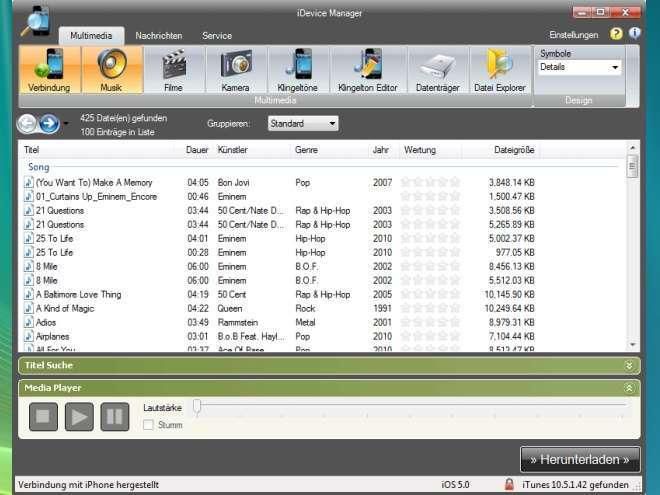Open the Verbindung connection tool
Image resolution: width=660 pixels, height=495 pixels.
tap(50, 70)
